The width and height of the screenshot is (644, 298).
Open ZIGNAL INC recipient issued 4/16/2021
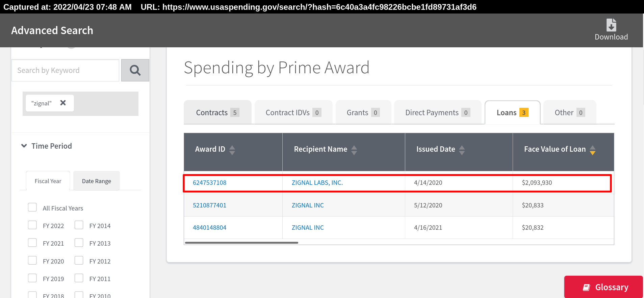click(308, 228)
